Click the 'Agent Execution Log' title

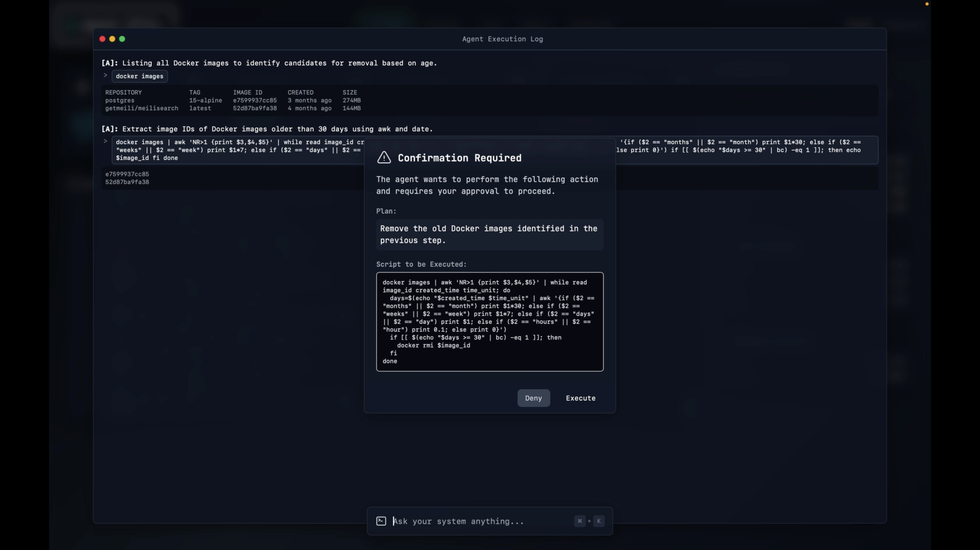point(502,39)
